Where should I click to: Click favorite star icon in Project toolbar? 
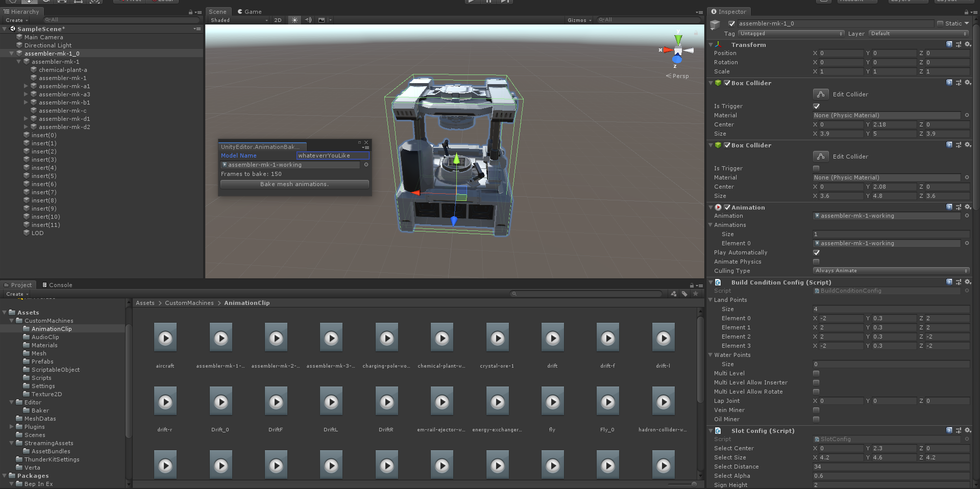tap(695, 294)
